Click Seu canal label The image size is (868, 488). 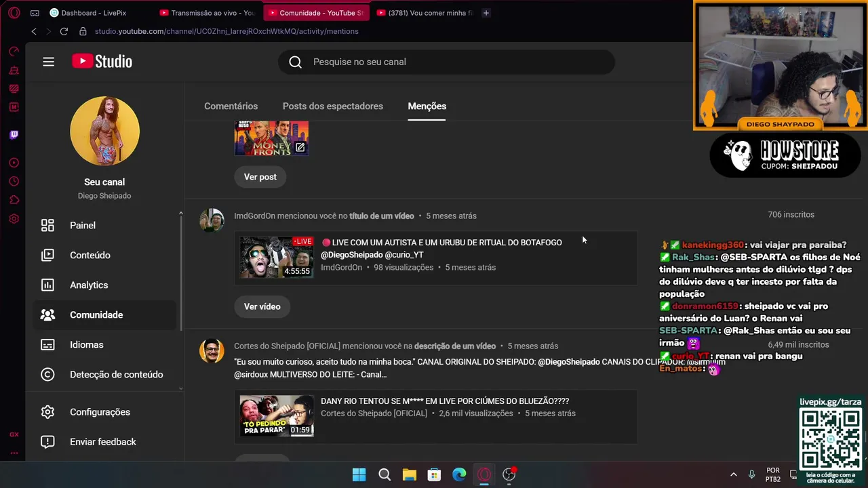click(104, 182)
